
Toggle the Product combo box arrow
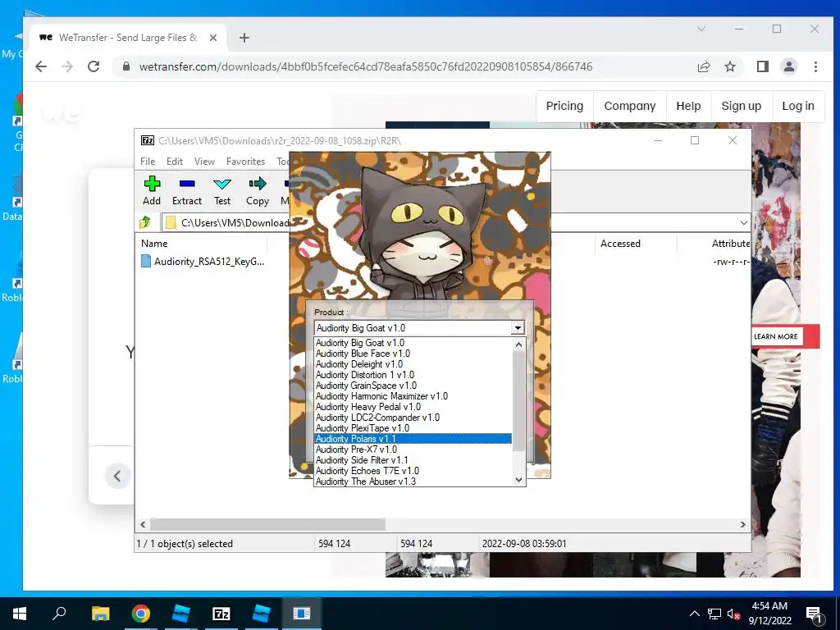click(x=518, y=328)
